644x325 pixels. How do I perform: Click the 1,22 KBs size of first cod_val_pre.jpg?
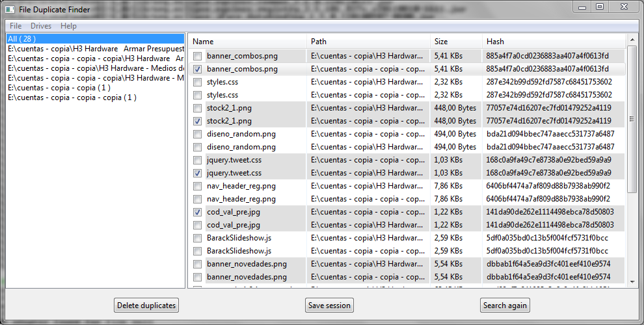[x=448, y=212]
